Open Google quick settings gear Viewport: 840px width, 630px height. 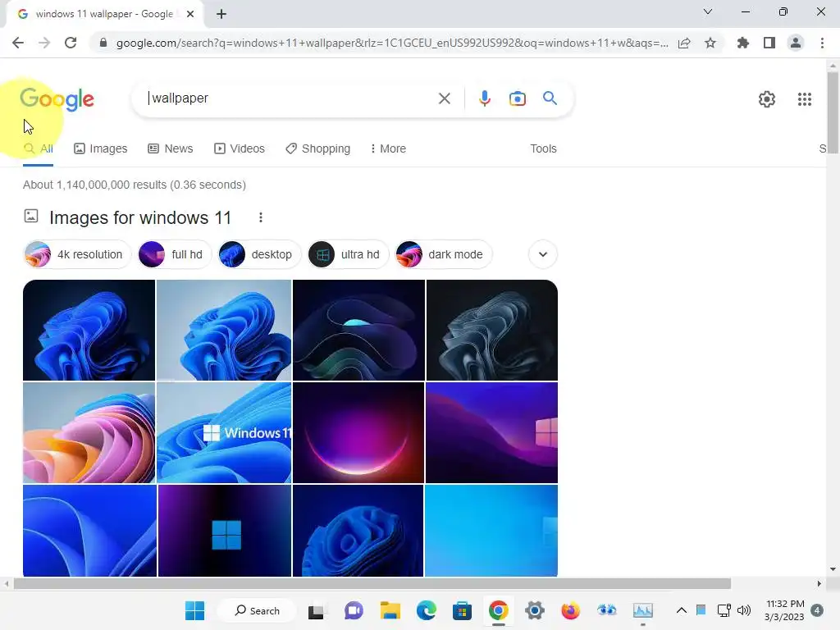coord(767,99)
